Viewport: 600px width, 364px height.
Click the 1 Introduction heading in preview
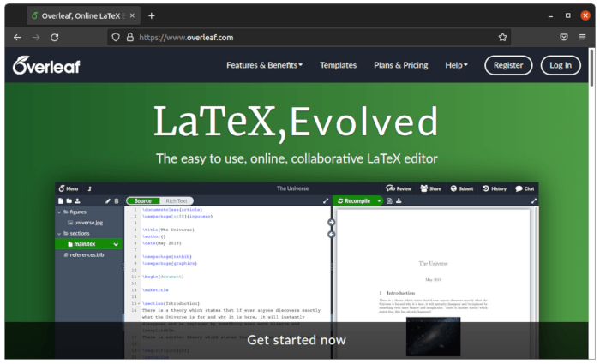(x=397, y=293)
